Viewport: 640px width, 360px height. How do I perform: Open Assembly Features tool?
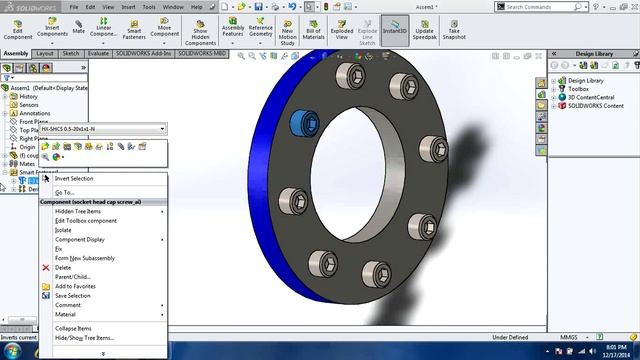click(x=233, y=28)
